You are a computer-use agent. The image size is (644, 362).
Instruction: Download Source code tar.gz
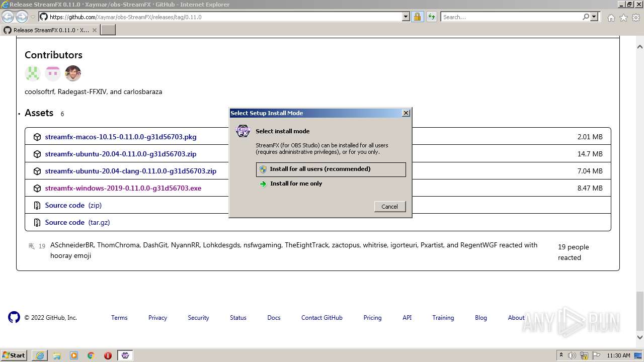pyautogui.click(x=77, y=222)
